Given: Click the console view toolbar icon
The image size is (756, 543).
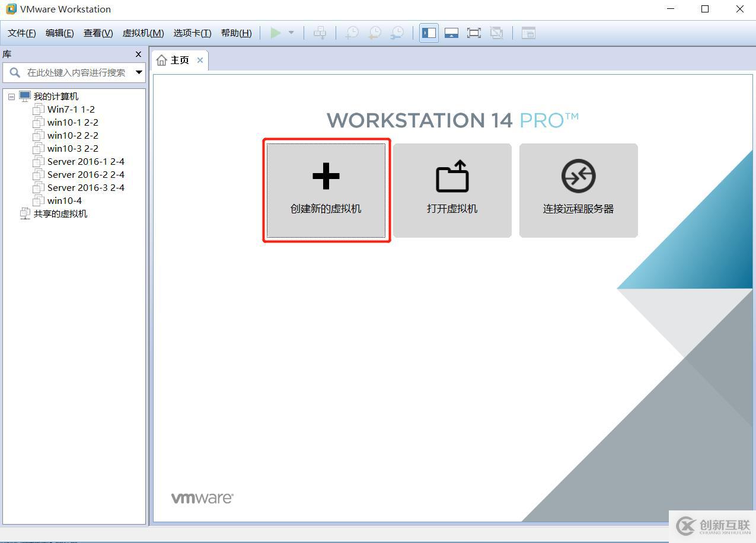Looking at the screenshot, I should [x=528, y=33].
